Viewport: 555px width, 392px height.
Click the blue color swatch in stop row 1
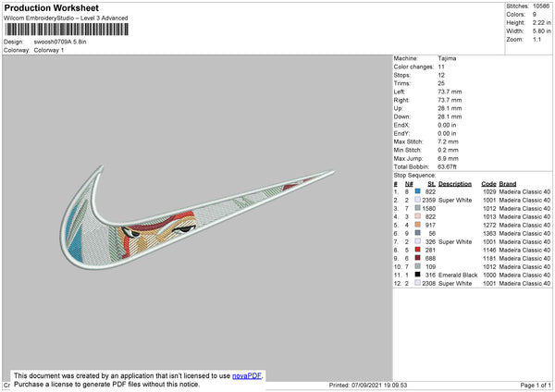point(418,191)
